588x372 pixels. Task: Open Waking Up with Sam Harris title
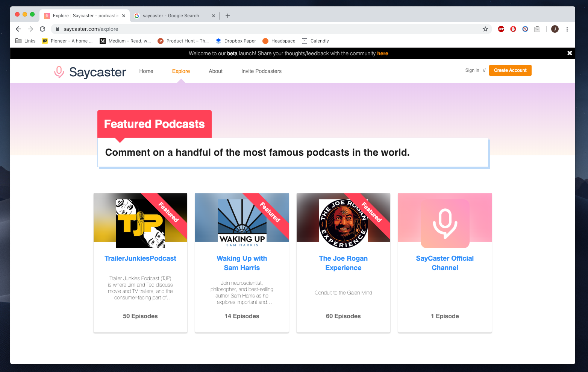tap(242, 263)
